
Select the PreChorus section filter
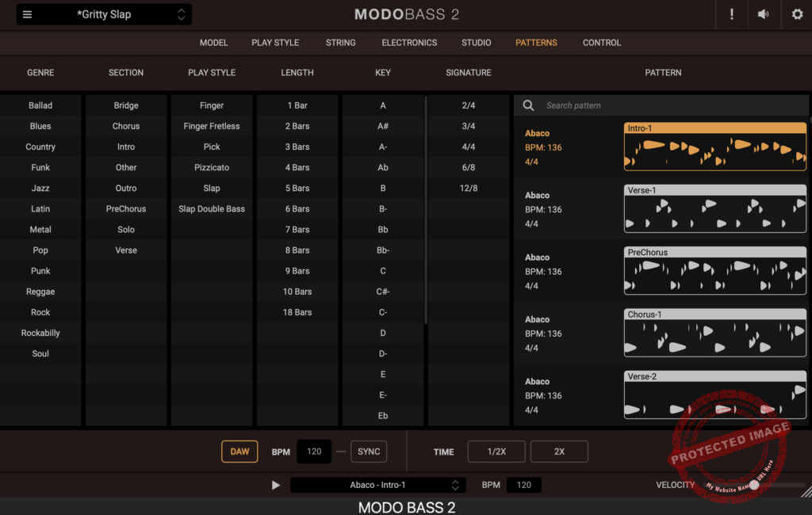(126, 209)
